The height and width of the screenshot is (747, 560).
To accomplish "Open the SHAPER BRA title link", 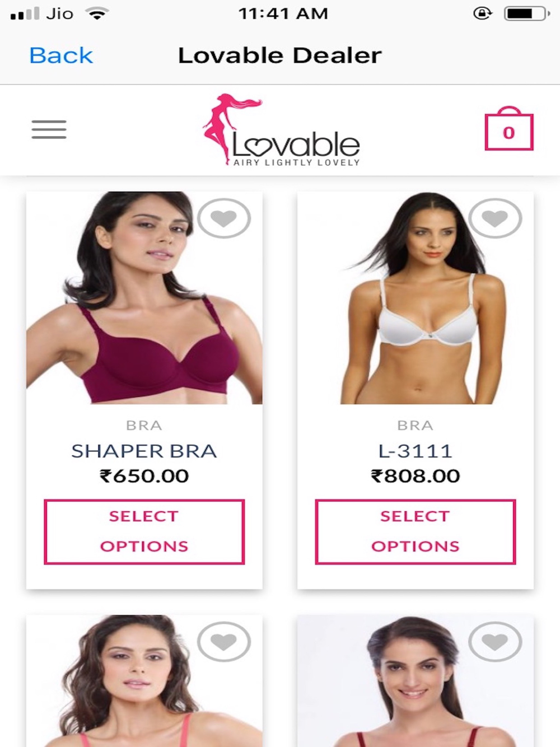I will pyautogui.click(x=144, y=451).
